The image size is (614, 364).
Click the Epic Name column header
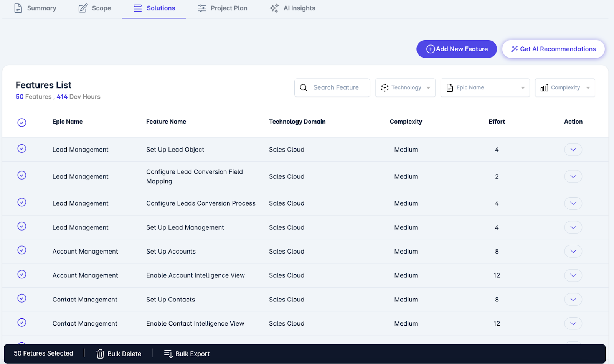tap(68, 122)
